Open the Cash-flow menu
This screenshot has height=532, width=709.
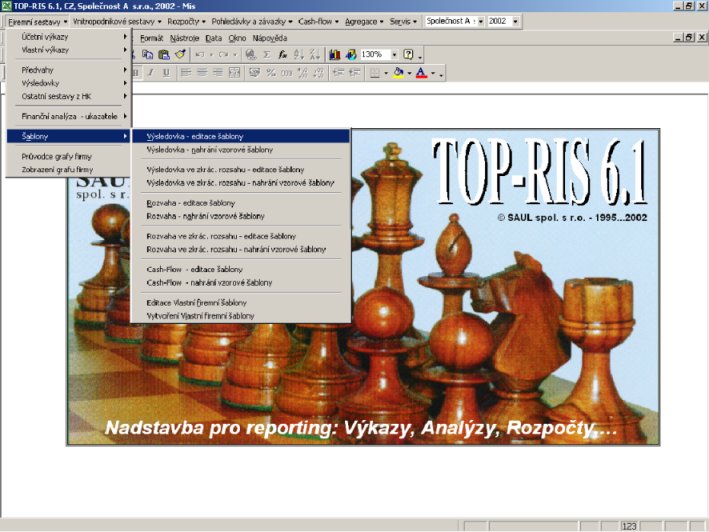click(318, 21)
